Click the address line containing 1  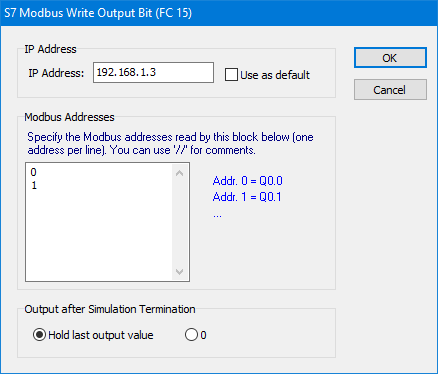click(34, 185)
